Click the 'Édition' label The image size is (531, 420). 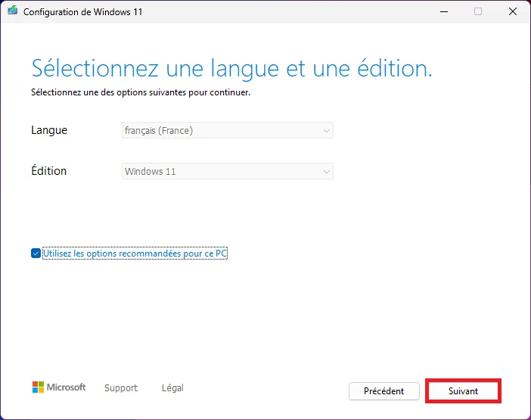pos(48,170)
